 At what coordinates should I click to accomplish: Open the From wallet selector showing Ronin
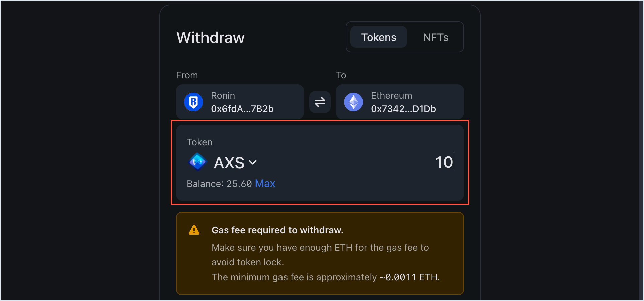pos(240,102)
